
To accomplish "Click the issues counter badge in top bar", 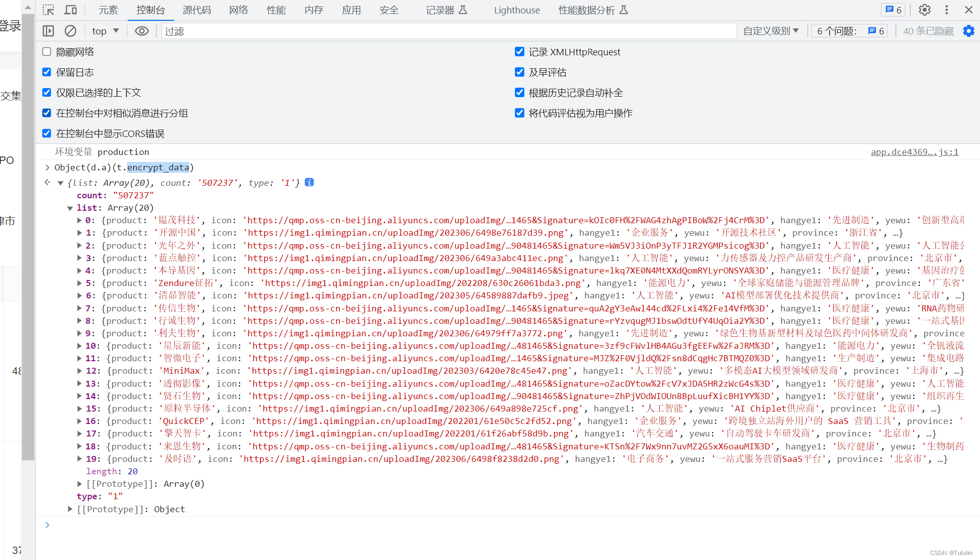I will point(894,10).
